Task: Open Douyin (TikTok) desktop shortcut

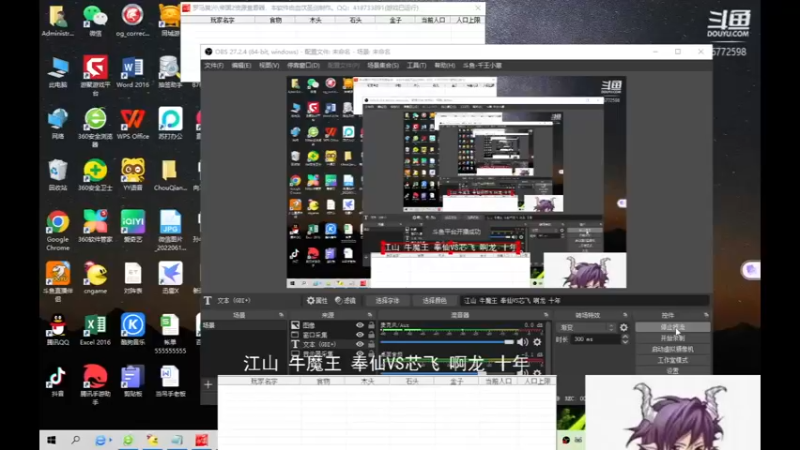Action: [x=58, y=381]
